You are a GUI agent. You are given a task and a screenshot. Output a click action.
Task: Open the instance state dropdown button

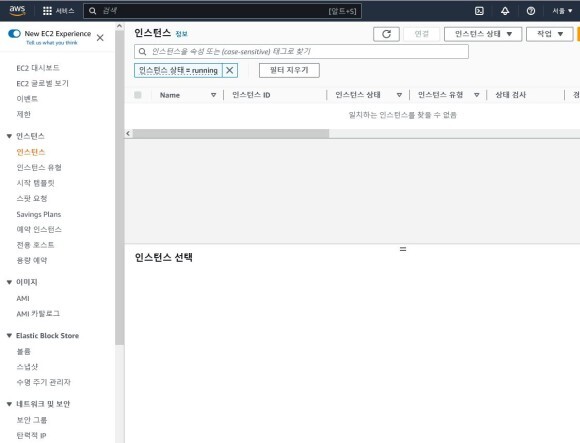click(x=483, y=34)
